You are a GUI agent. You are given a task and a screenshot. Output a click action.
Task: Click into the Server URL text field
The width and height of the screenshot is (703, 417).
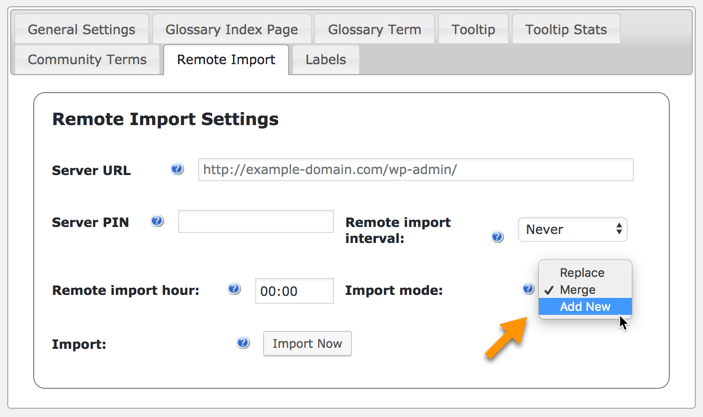[415, 169]
